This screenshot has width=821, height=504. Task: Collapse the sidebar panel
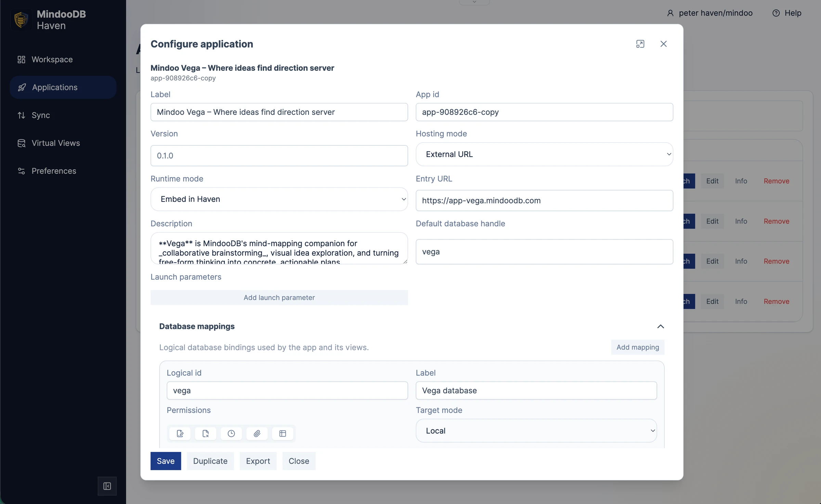106,486
